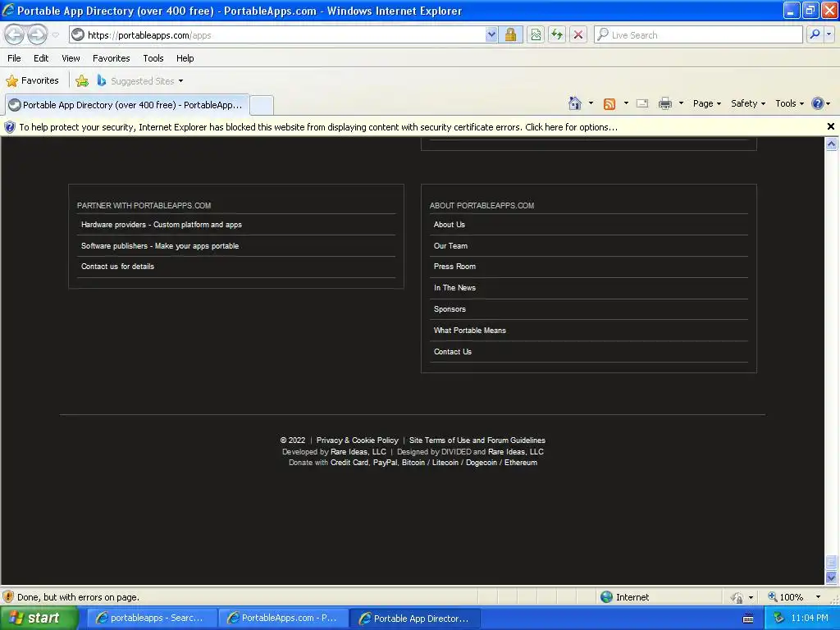Click the browser Forward arrow button
840x630 pixels.
pos(37,34)
